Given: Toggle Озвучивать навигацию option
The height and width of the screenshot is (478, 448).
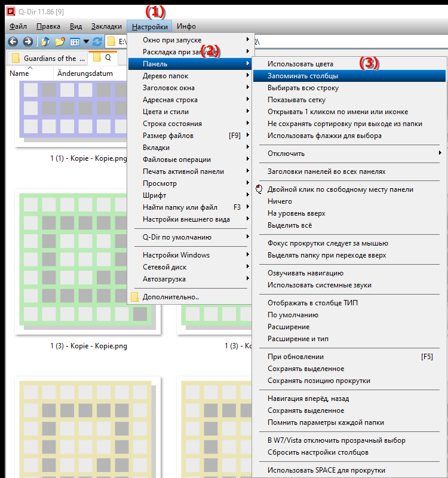Looking at the screenshot, I should 349,273.
